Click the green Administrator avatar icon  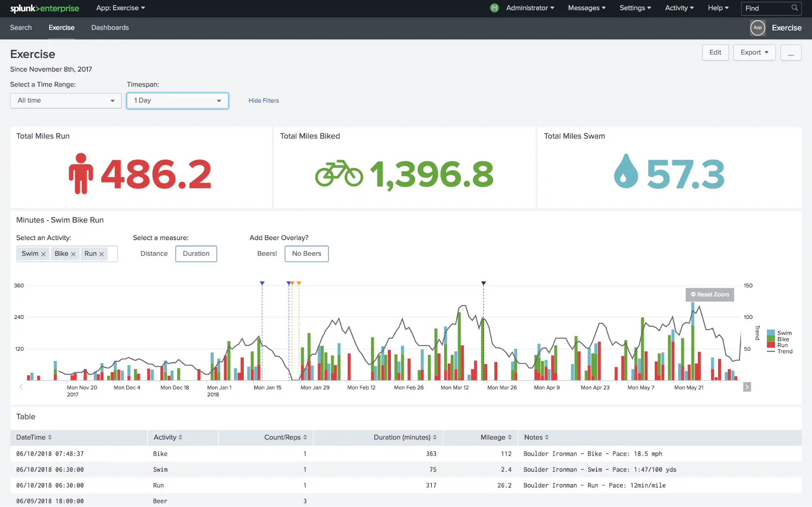(494, 8)
